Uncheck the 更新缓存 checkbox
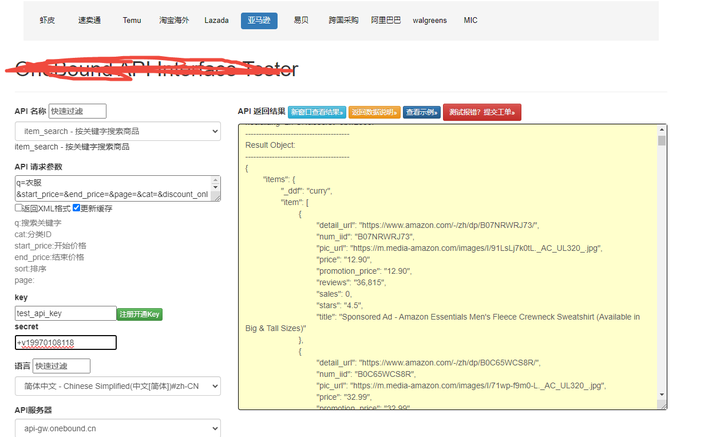This screenshot has height=437, width=720. coord(76,208)
